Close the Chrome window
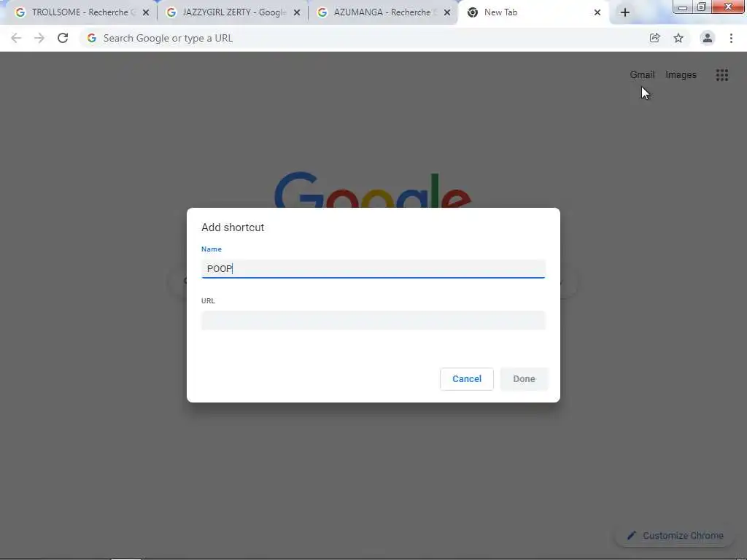The height and width of the screenshot is (560, 747). click(x=729, y=7)
